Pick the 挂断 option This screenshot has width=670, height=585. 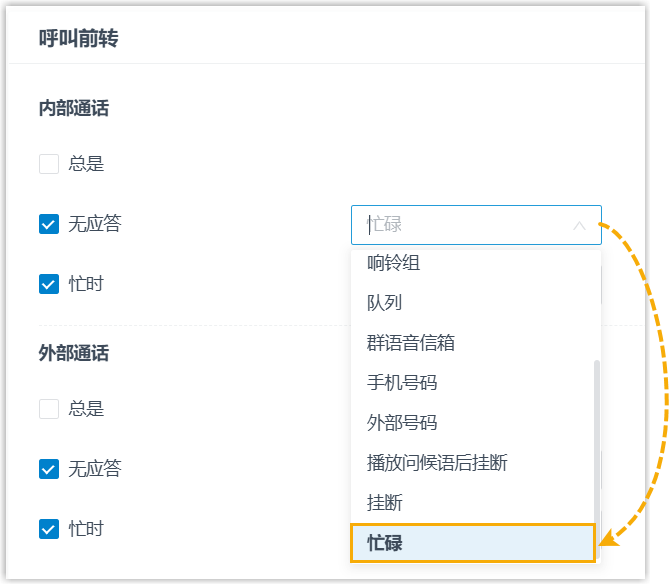[385, 503]
